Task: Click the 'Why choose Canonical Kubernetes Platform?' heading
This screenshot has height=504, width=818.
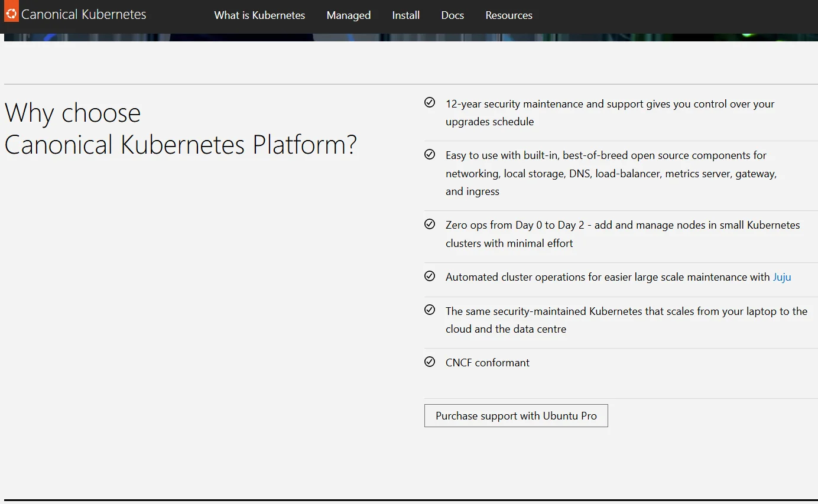Action: click(181, 129)
